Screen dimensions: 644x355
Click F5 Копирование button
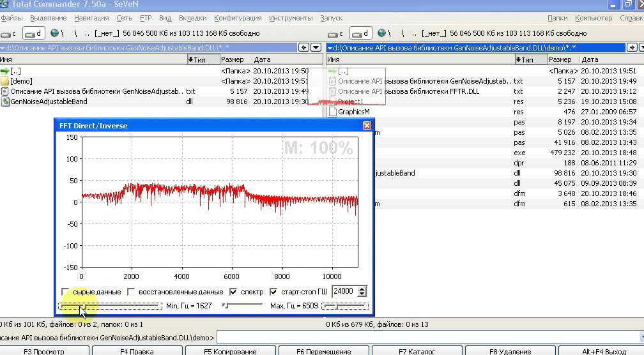[230, 351]
